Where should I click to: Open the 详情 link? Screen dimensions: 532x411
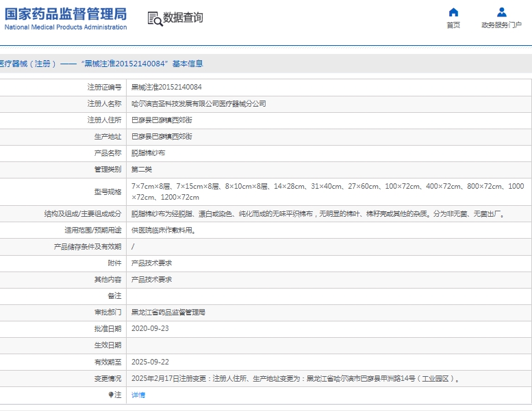tap(138, 395)
